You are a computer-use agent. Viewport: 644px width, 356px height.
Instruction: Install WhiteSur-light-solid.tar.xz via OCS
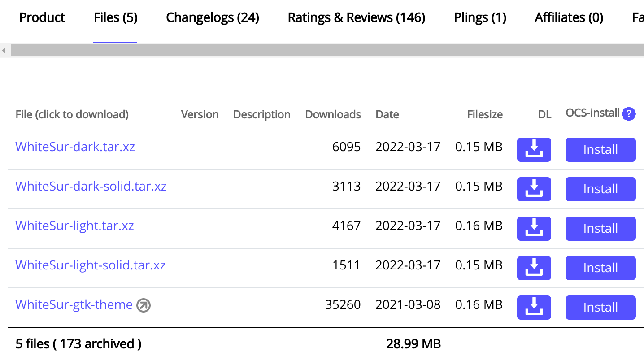click(600, 268)
